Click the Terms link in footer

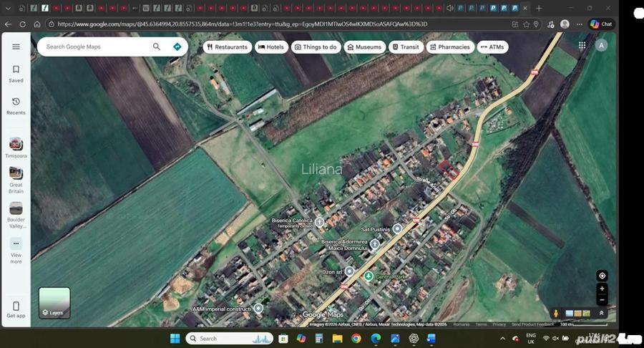480,324
